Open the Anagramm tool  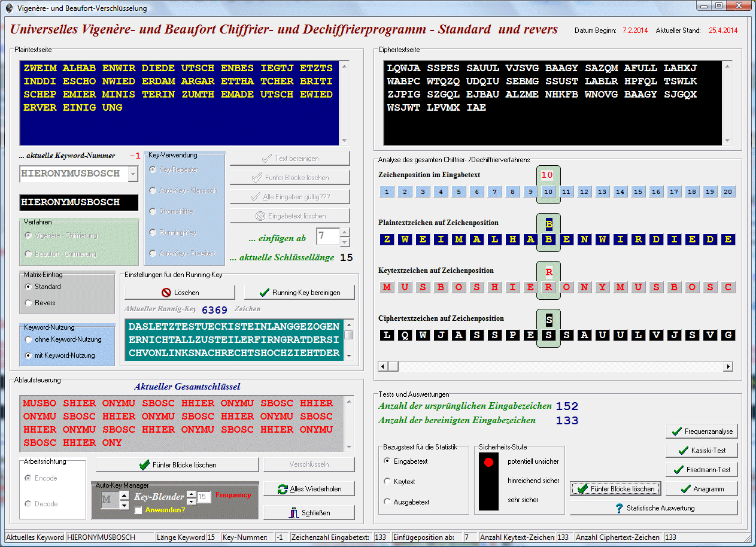point(702,489)
